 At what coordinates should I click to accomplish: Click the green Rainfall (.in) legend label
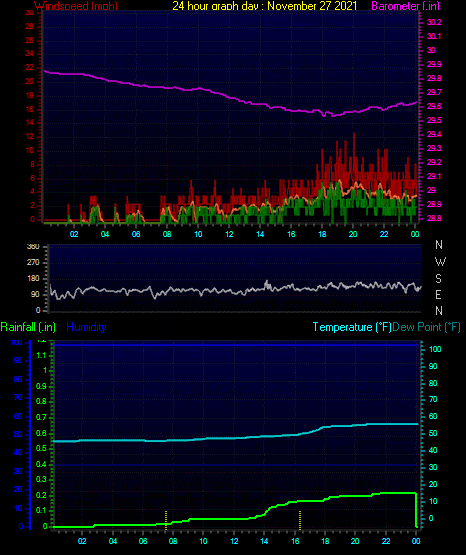(28, 327)
